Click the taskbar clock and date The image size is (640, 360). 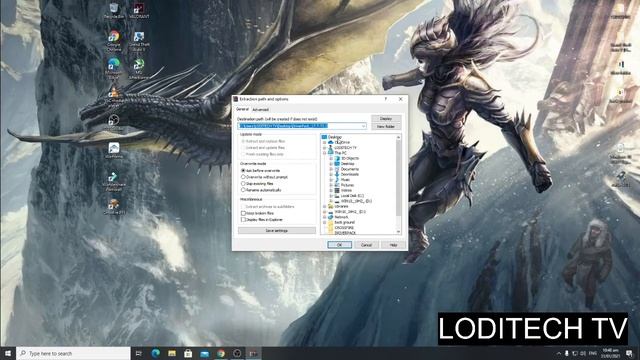pyautogui.click(x=610, y=353)
